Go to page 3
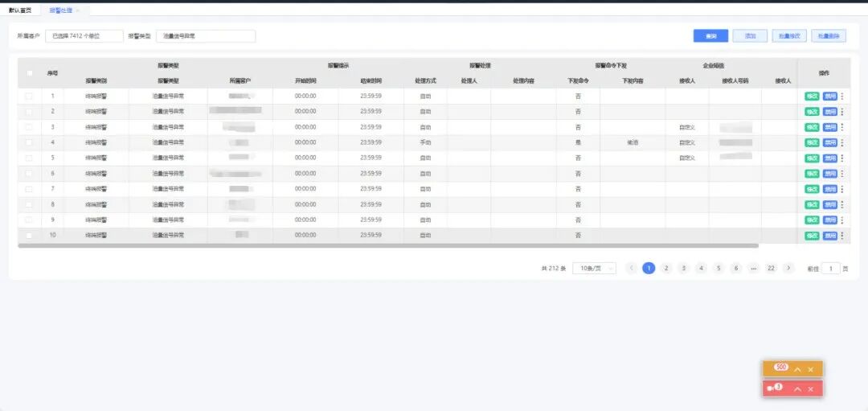This screenshot has height=411, width=868. [x=684, y=268]
